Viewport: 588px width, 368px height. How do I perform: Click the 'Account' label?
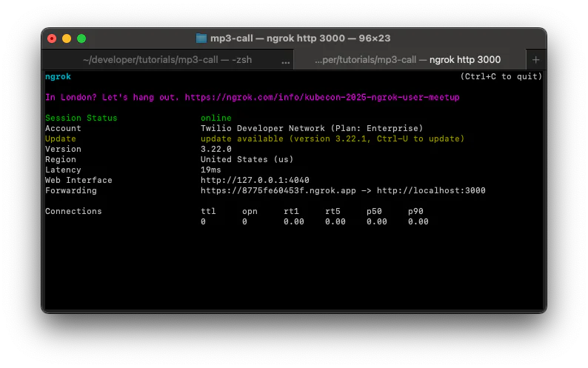[x=63, y=128]
